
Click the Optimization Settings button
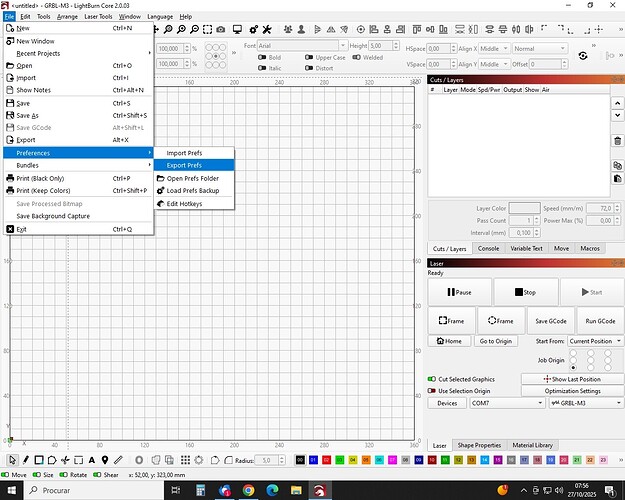coord(572,391)
